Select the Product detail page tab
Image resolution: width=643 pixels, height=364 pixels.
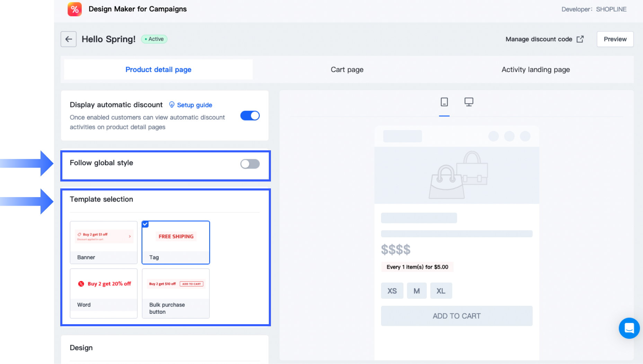(x=158, y=70)
